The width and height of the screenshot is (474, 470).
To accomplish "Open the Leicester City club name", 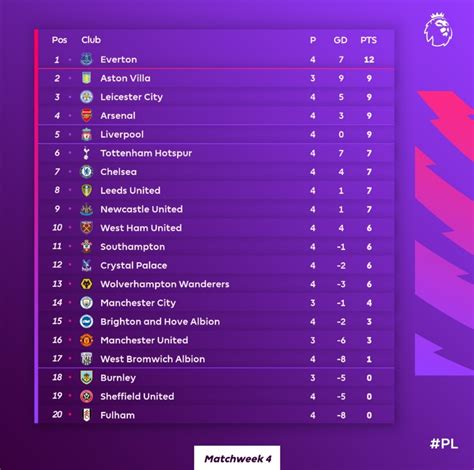I will point(132,97).
